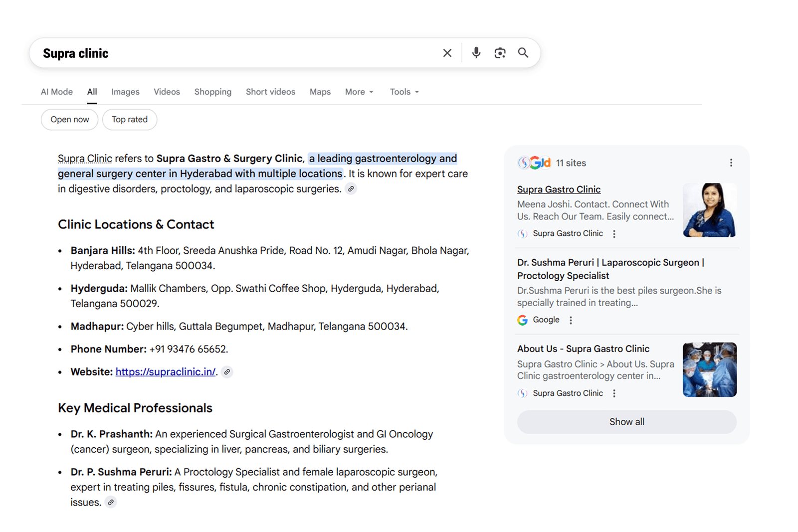
Task: Open the Tools dropdown
Action: coord(403,92)
